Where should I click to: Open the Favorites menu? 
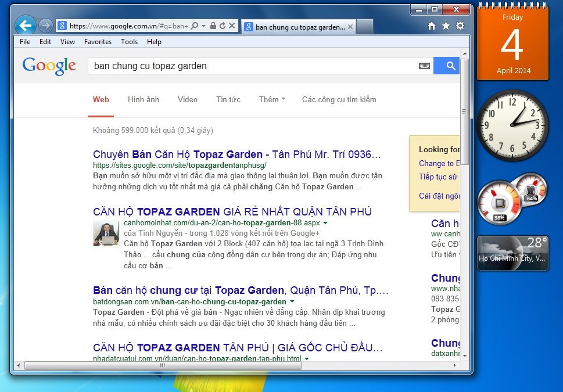[x=98, y=42]
